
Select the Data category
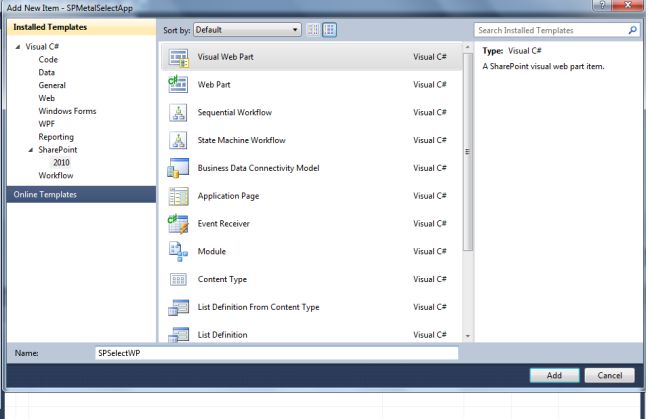pyautogui.click(x=46, y=73)
